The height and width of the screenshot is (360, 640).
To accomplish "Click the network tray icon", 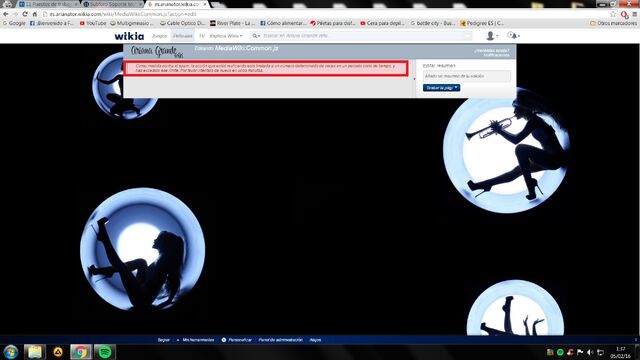I will (x=600, y=352).
